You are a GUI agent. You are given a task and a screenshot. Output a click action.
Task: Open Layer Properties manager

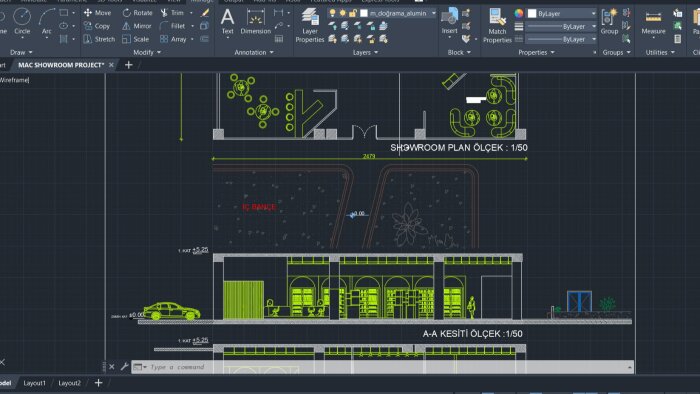coord(310,25)
